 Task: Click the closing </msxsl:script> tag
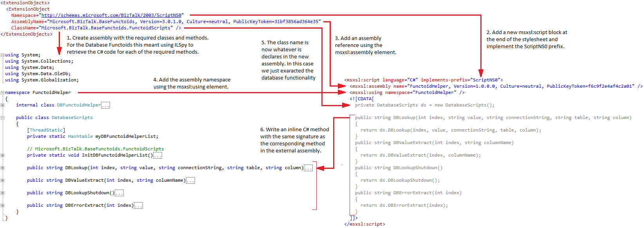click(364, 224)
